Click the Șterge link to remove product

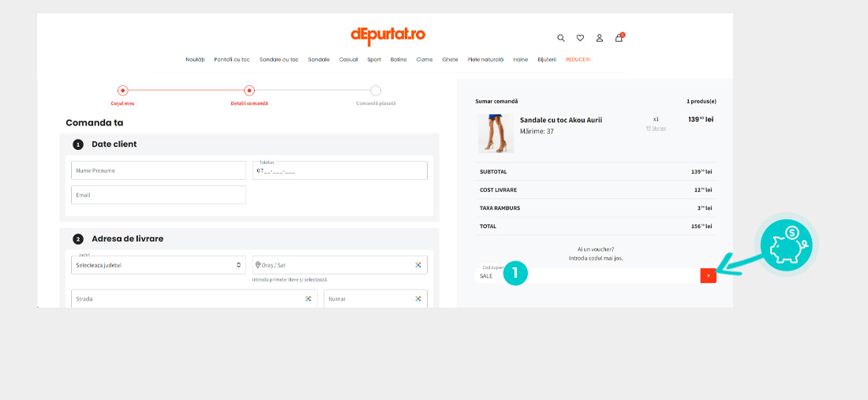point(656,129)
